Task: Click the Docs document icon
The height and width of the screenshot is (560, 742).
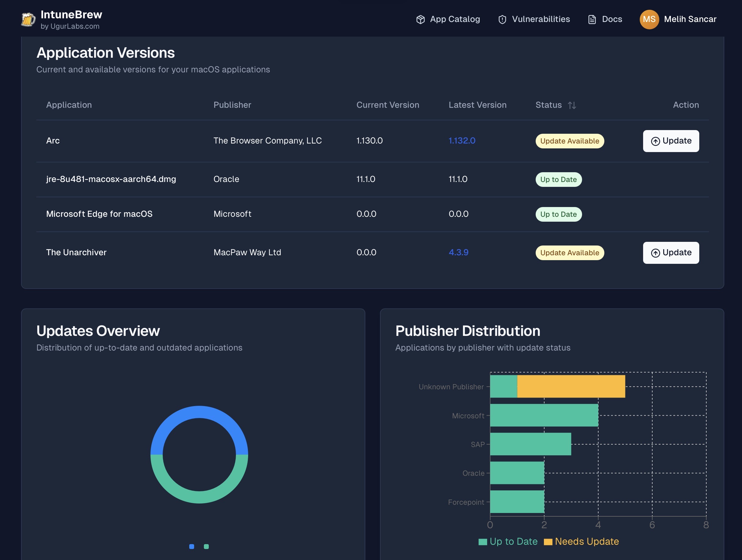Action: pos(592,20)
